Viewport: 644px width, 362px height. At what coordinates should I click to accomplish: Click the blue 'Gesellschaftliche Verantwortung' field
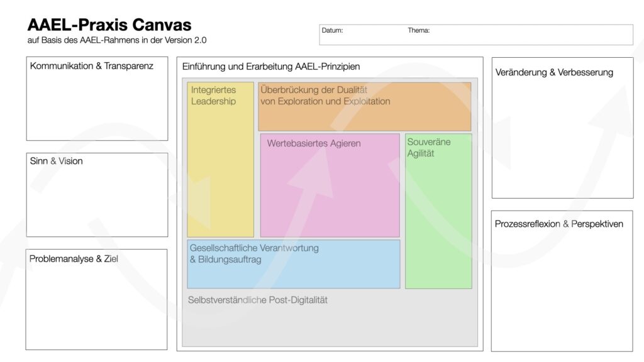tap(293, 263)
